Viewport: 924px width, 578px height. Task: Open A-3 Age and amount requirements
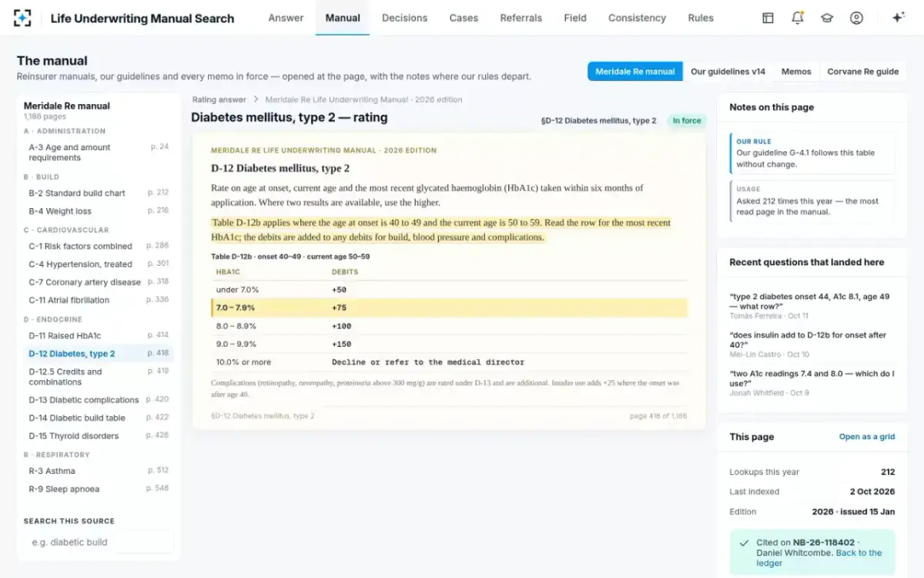[99, 153]
